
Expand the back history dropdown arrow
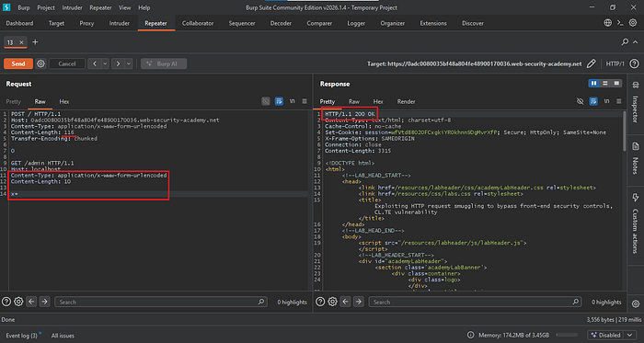click(x=105, y=63)
